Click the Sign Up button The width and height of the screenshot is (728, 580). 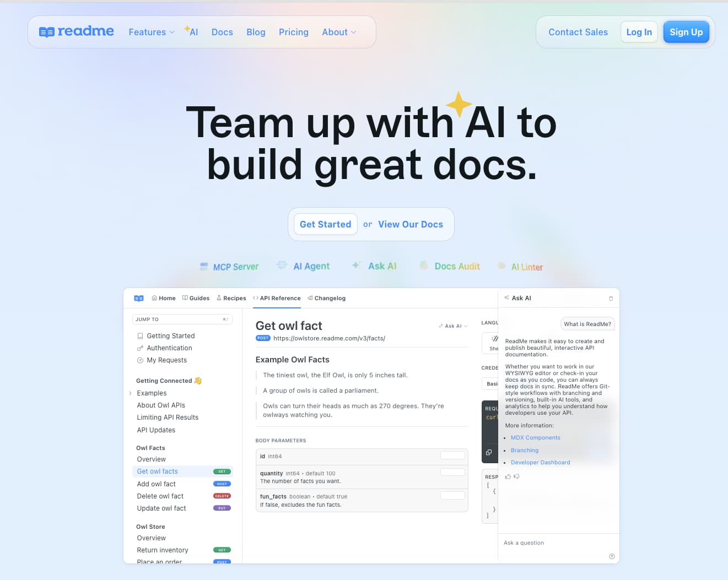click(x=686, y=32)
